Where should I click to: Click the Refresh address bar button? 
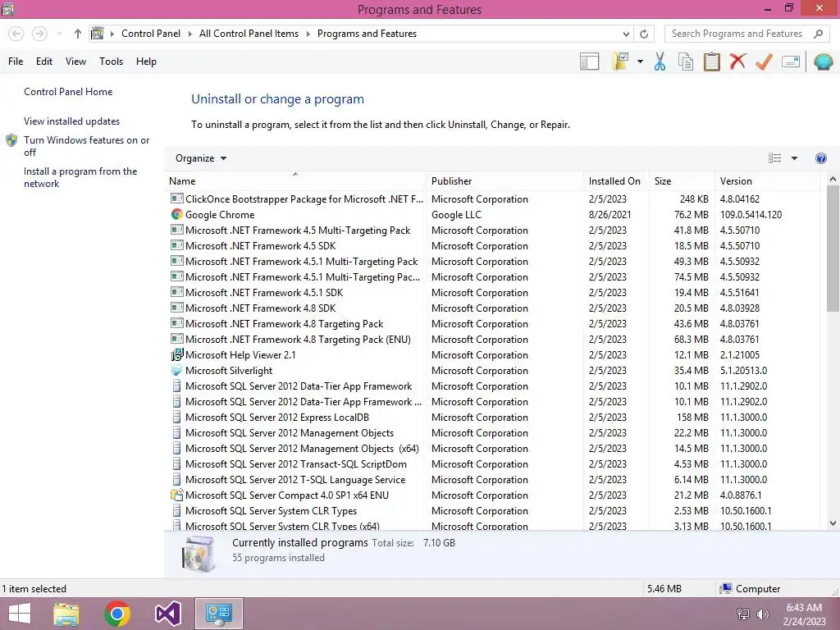tap(644, 34)
